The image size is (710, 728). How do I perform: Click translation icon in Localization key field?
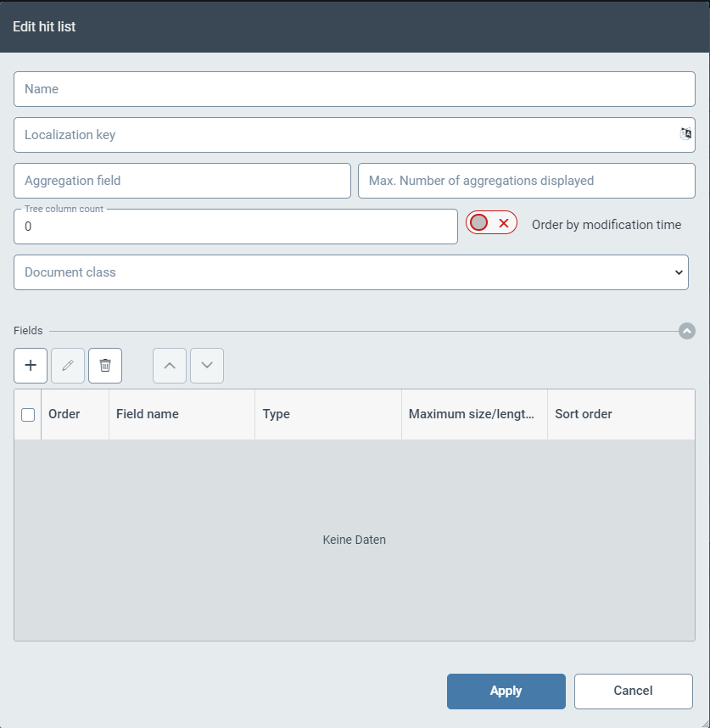(x=685, y=134)
